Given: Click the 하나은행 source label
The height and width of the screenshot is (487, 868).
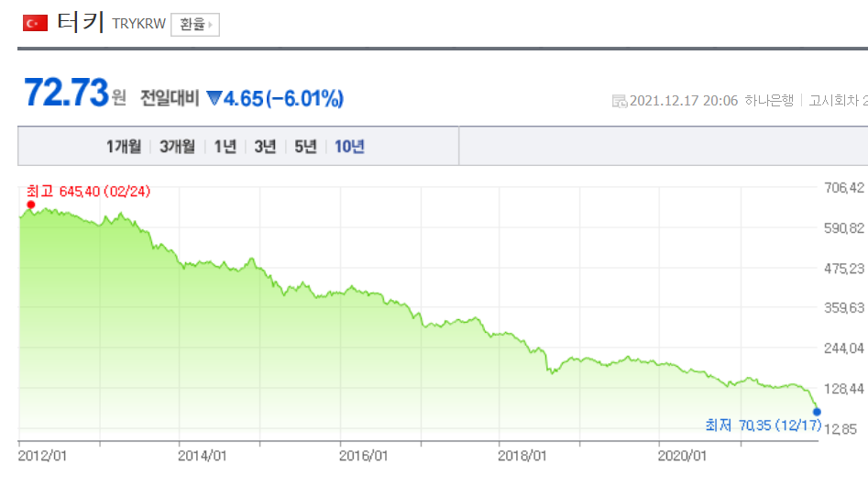Looking at the screenshot, I should 769,101.
